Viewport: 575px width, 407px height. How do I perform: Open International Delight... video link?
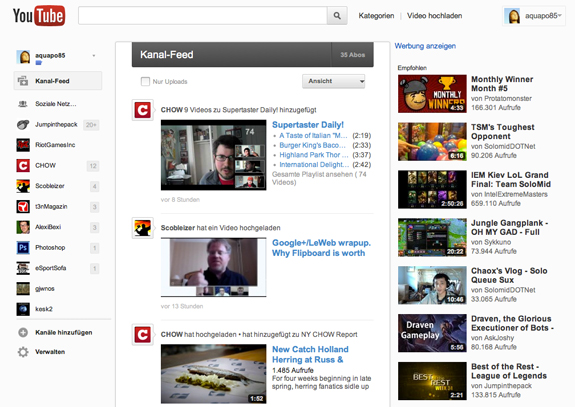tap(314, 165)
